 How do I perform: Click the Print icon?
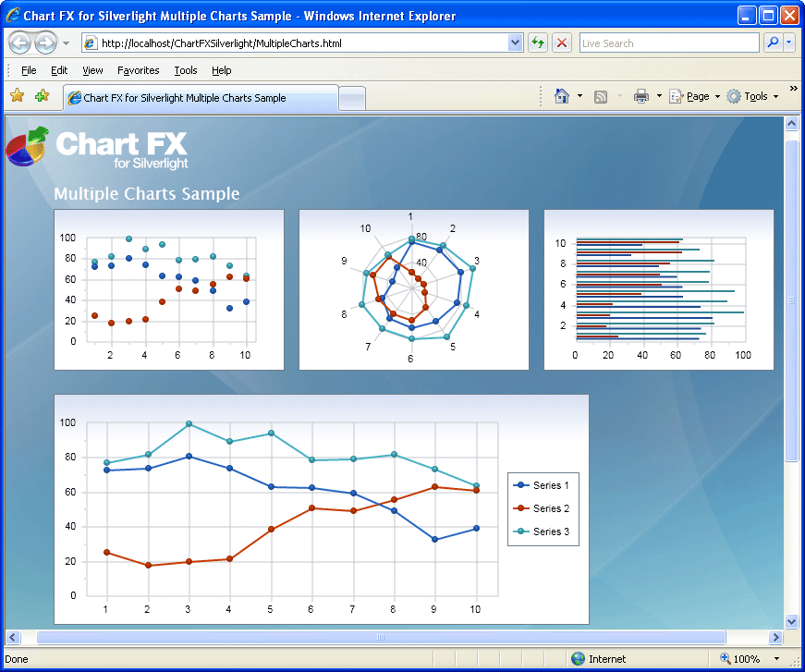coord(643,96)
